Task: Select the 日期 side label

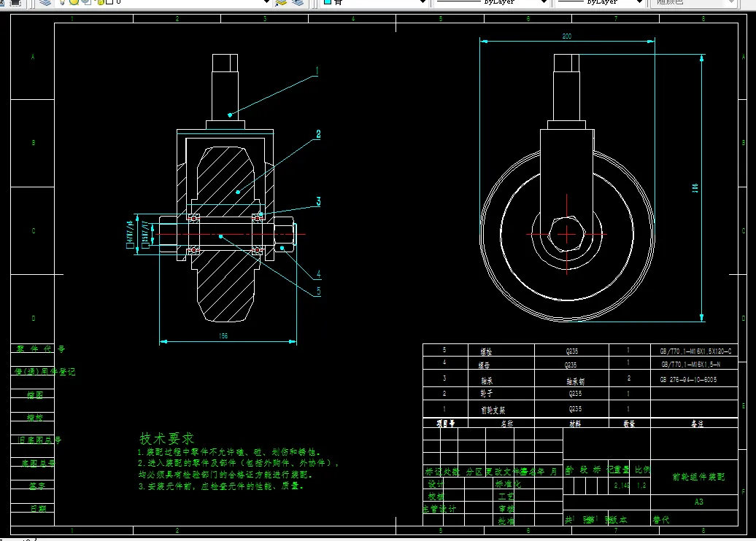Action: tap(38, 508)
